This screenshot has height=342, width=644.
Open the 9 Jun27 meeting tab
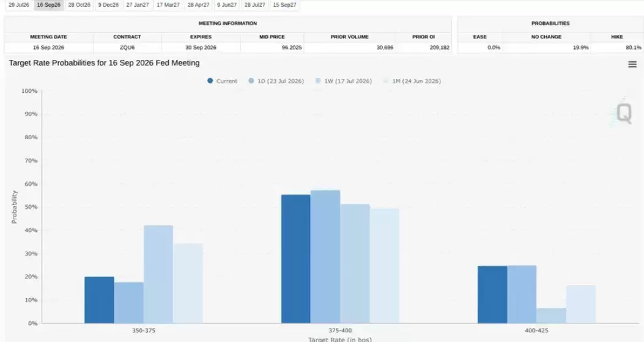[227, 5]
